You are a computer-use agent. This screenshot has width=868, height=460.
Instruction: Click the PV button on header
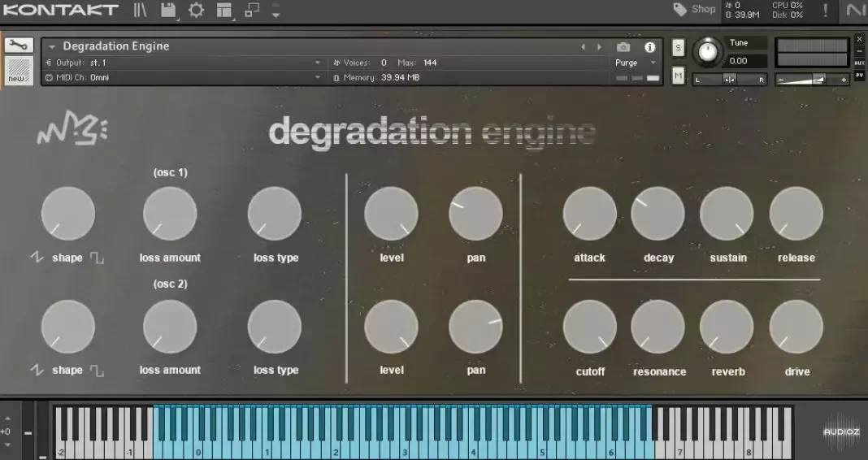pos(860,76)
